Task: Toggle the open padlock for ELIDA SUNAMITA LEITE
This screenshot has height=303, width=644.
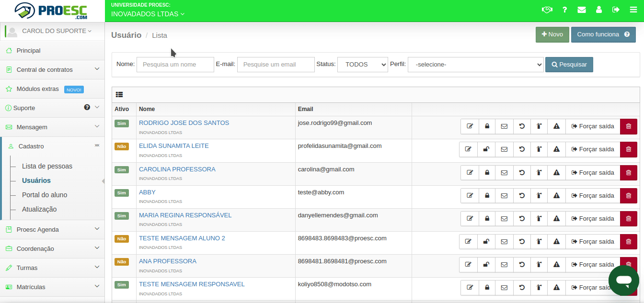Action: tap(486, 149)
